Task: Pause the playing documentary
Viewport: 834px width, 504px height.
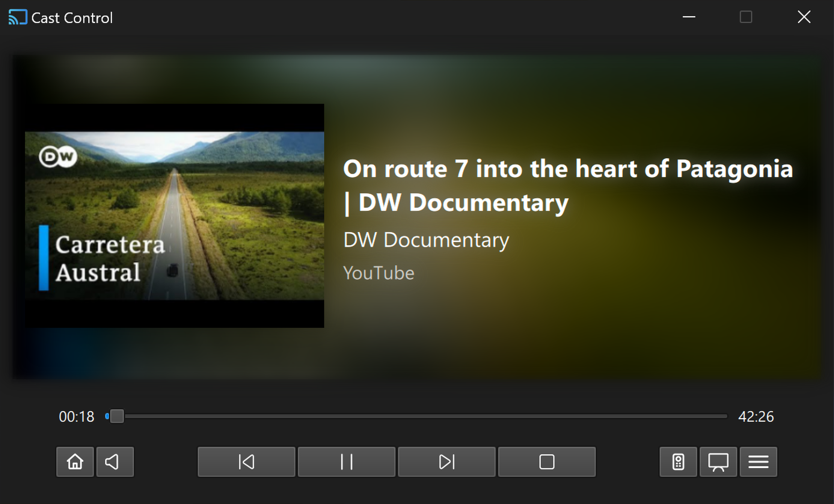Action: [347, 462]
